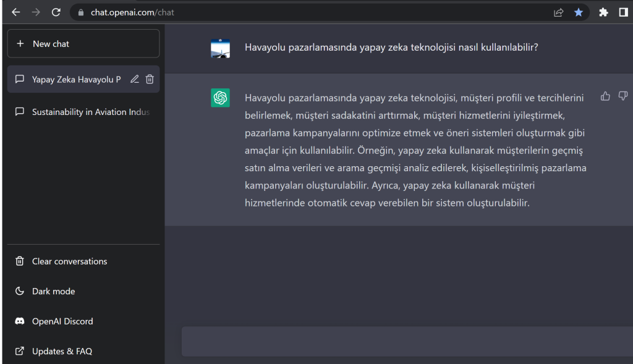The width and height of the screenshot is (633, 364).
Task: Click the user avatar thumbnail beside question
Action: pyautogui.click(x=220, y=48)
